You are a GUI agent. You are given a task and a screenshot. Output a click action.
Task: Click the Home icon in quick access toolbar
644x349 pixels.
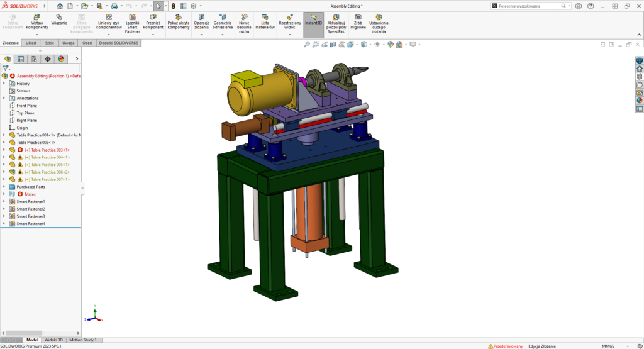[60, 6]
